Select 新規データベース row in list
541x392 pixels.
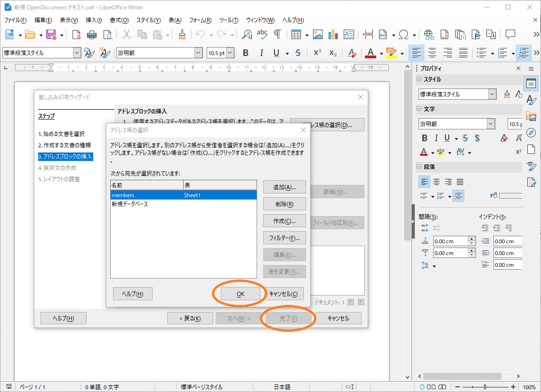tap(184, 204)
